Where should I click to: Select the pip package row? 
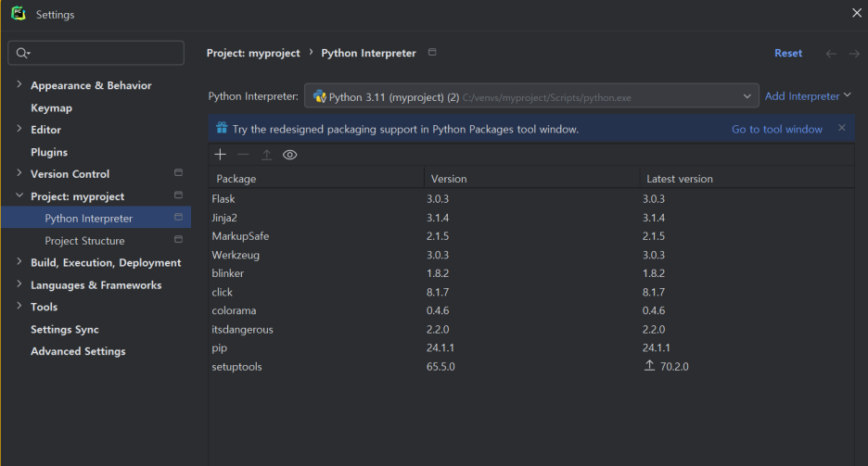531,347
